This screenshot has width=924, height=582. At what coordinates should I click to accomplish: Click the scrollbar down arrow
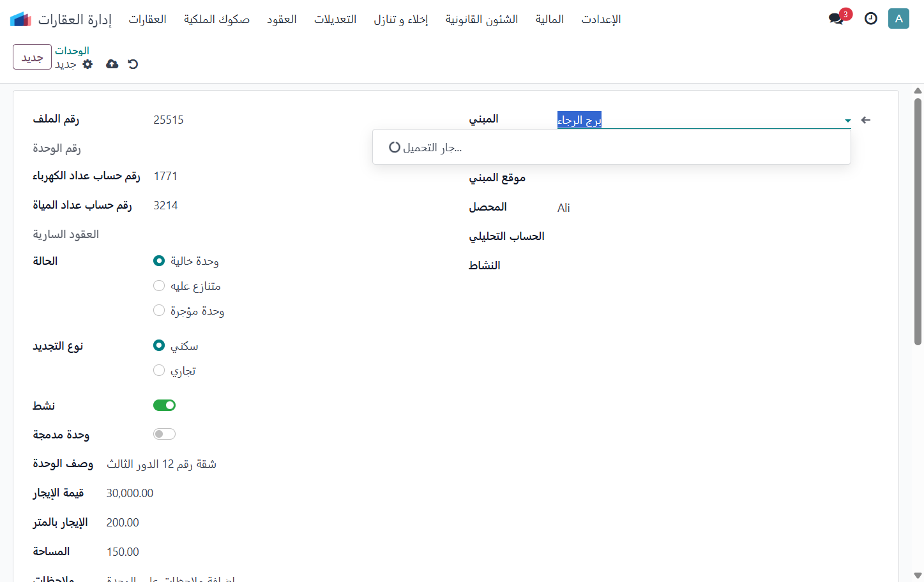(x=918, y=576)
